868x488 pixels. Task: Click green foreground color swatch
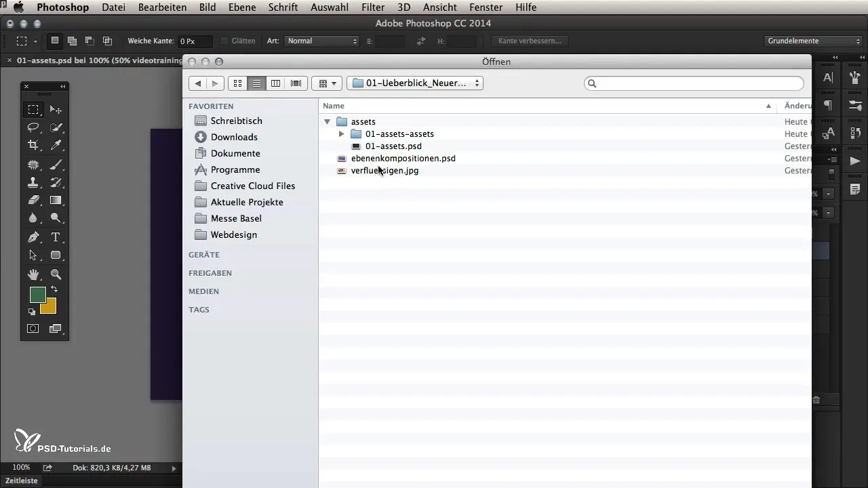37,294
